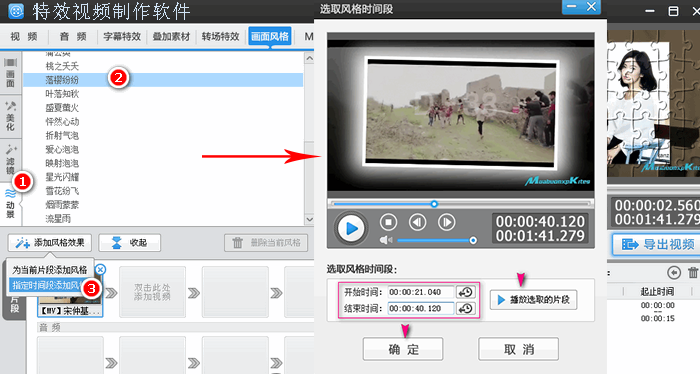Open the 滤镜 side category
Image resolution: width=700 pixels, height=374 pixels.
coord(10,159)
